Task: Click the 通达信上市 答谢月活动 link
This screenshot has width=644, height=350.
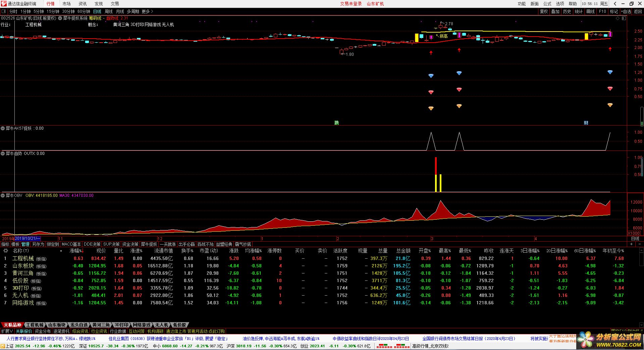Action: click(x=195, y=331)
